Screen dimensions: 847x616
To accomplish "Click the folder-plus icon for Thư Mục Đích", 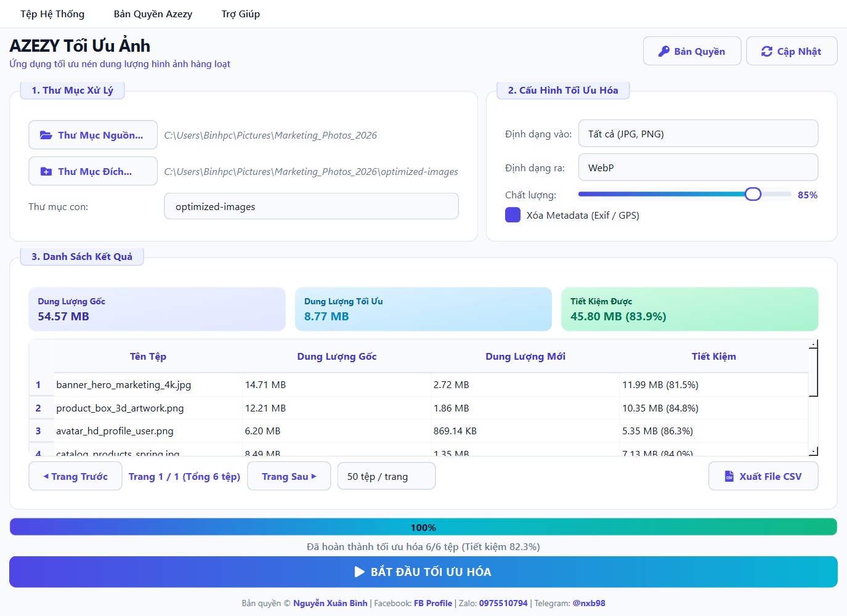I will pyautogui.click(x=46, y=171).
